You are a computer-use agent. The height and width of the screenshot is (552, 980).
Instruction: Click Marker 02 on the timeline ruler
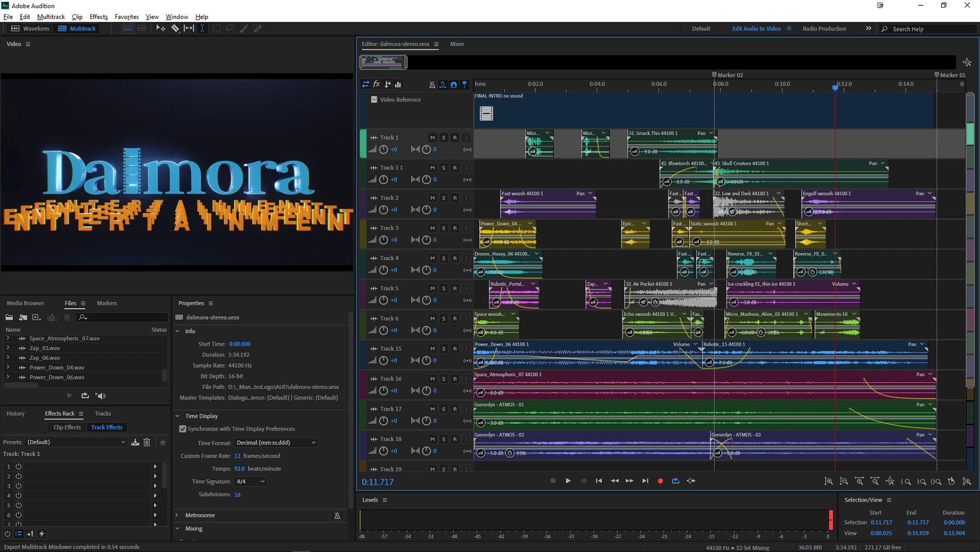[728, 75]
